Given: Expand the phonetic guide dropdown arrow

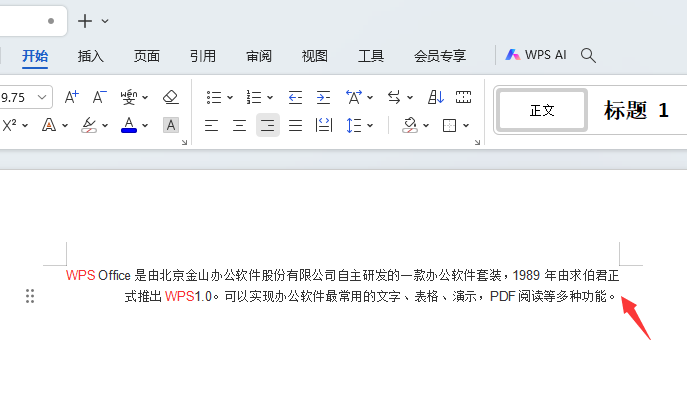Looking at the screenshot, I should [145, 97].
